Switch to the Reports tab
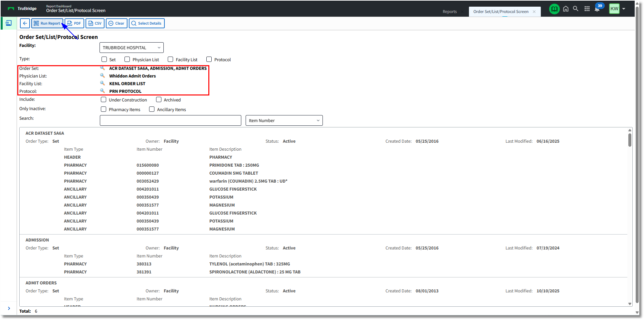 pyautogui.click(x=450, y=12)
